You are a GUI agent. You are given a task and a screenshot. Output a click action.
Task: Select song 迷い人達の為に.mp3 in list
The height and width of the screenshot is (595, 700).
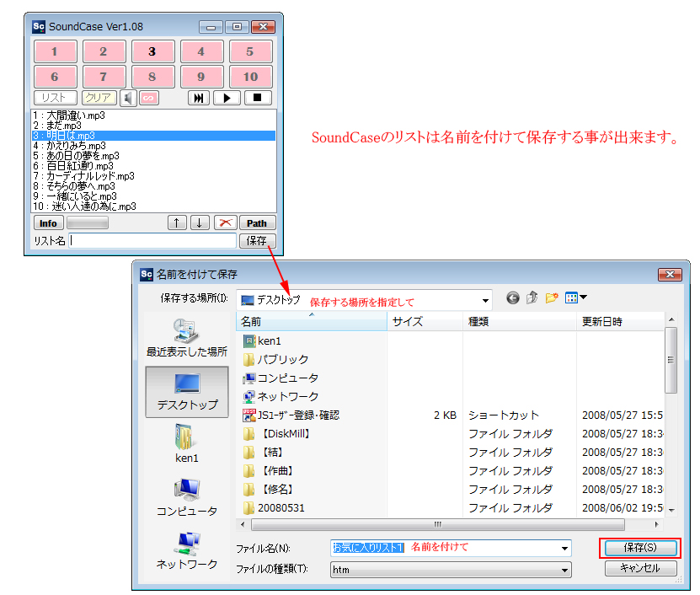[154, 206]
